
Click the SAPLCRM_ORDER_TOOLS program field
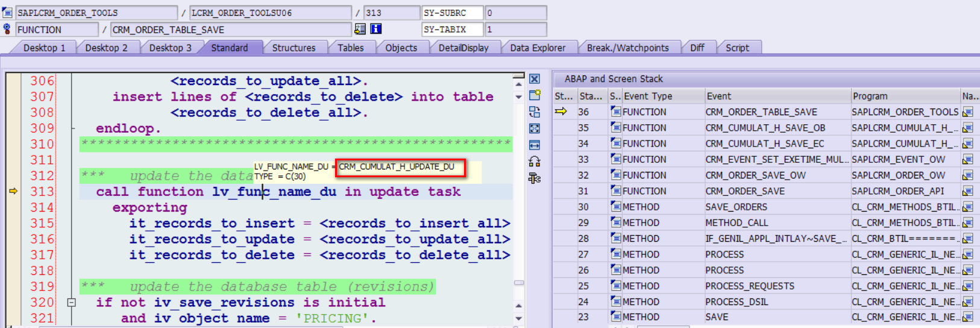click(x=96, y=13)
